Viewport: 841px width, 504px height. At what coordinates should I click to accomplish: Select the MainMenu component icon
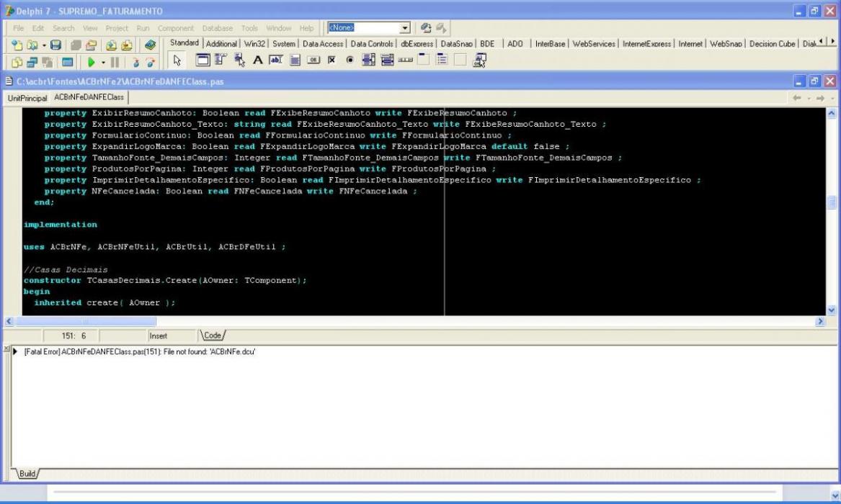tap(221, 60)
